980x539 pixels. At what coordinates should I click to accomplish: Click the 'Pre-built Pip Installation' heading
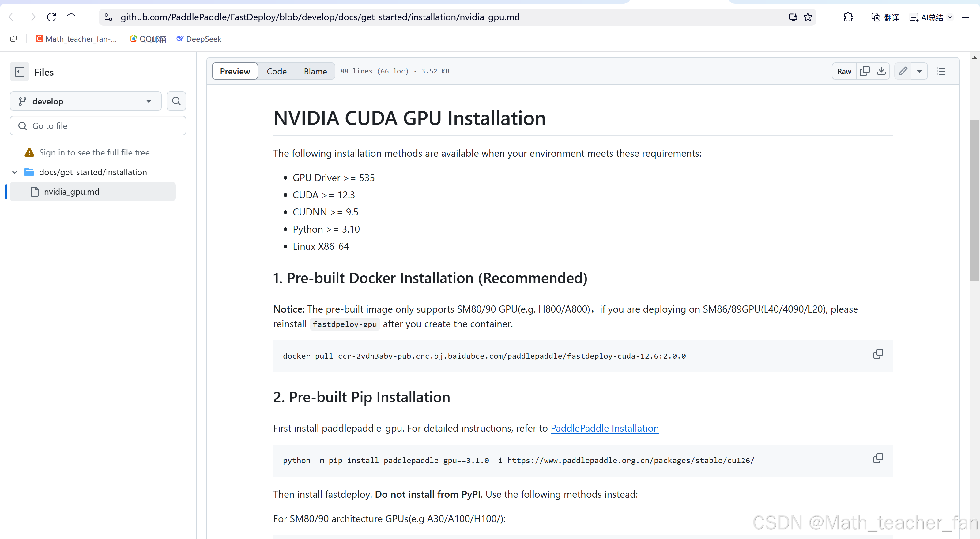point(361,397)
